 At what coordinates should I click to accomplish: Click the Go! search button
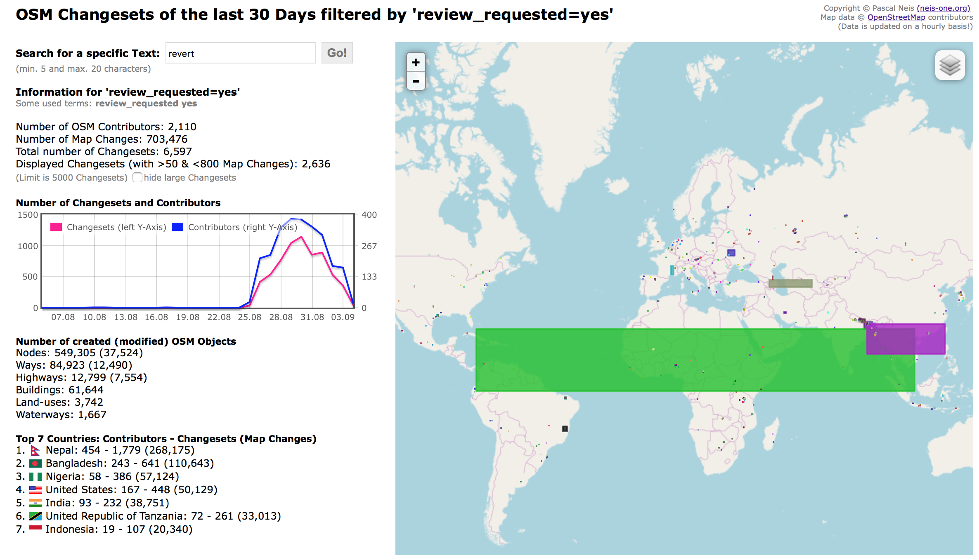click(x=336, y=53)
